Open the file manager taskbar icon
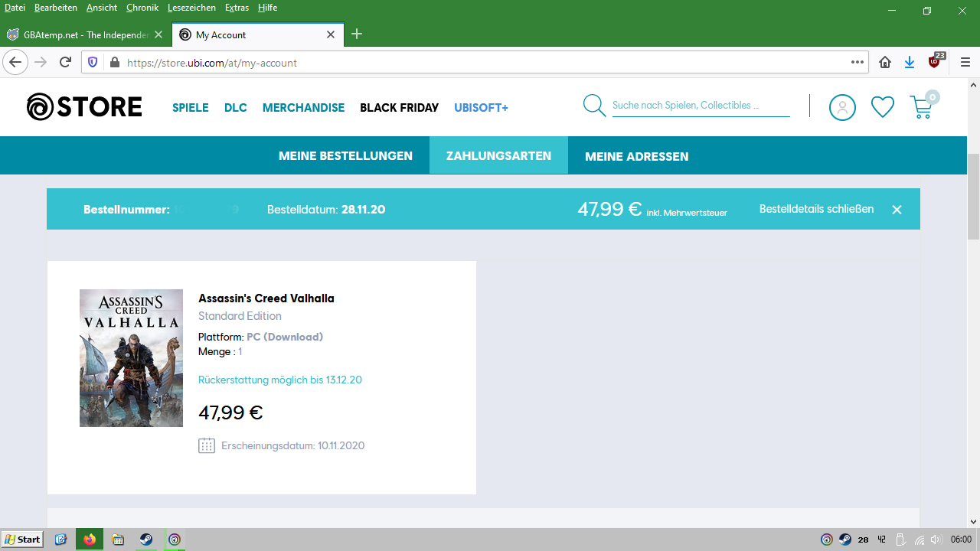 (118, 540)
